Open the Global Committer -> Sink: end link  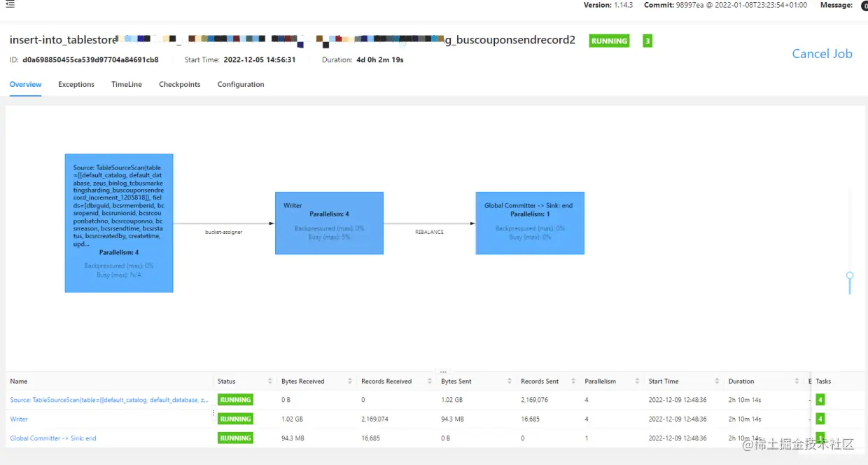tap(53, 438)
